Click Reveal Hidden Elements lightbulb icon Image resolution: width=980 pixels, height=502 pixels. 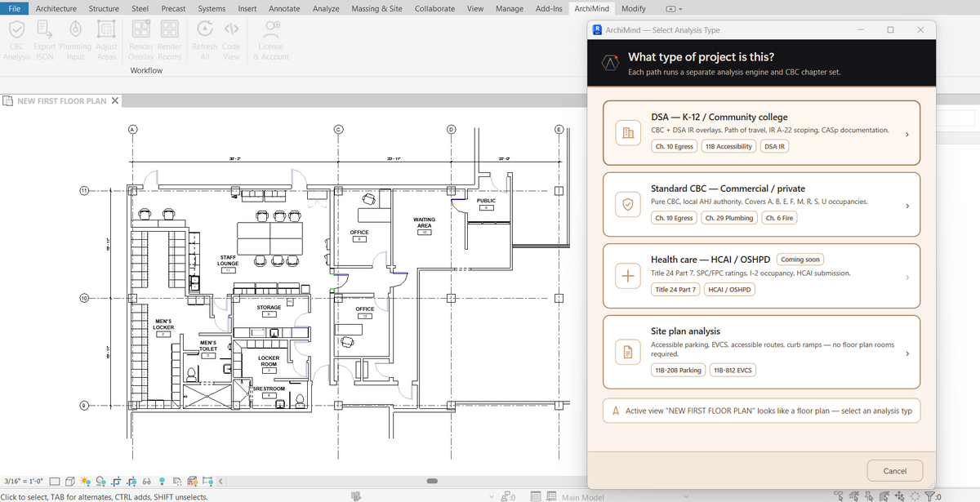point(162,482)
